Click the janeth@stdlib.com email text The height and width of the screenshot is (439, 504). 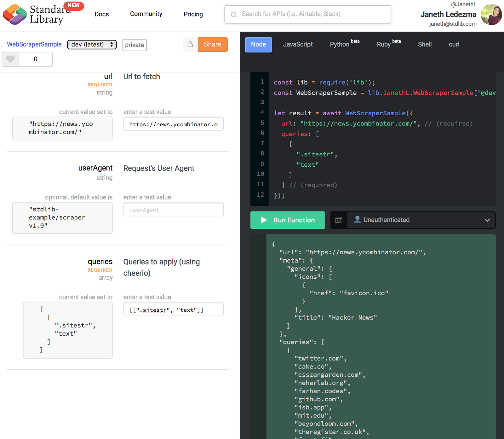click(453, 24)
